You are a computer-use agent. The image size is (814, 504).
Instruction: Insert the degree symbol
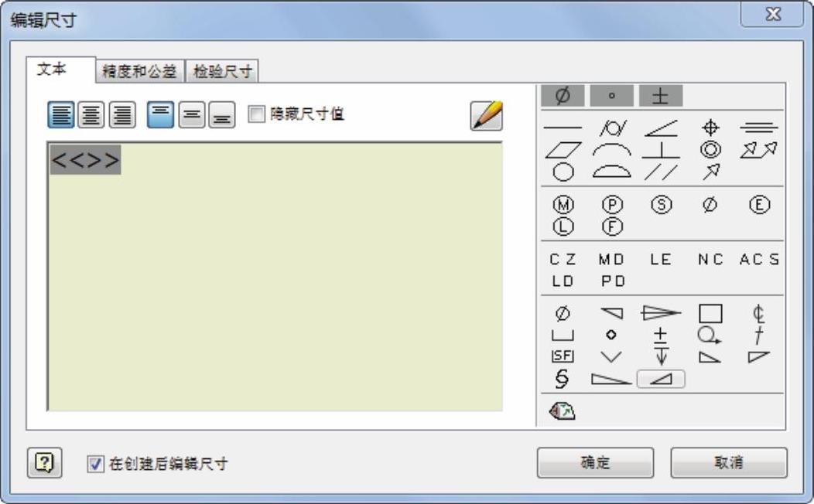pyautogui.click(x=612, y=96)
